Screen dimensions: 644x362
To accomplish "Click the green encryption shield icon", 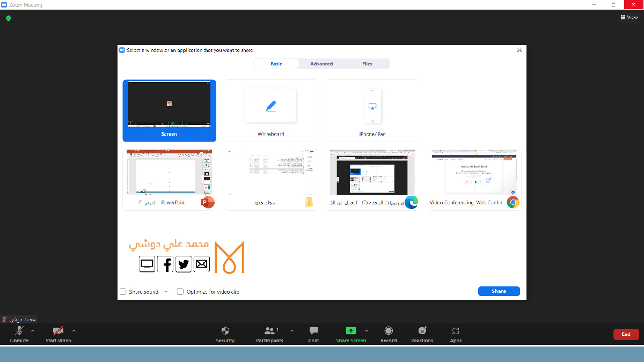I will pyautogui.click(x=8, y=18).
